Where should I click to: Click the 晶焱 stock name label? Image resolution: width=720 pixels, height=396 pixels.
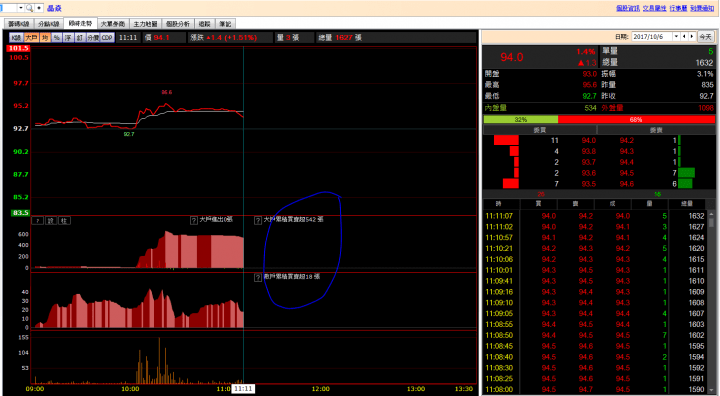[x=54, y=8]
